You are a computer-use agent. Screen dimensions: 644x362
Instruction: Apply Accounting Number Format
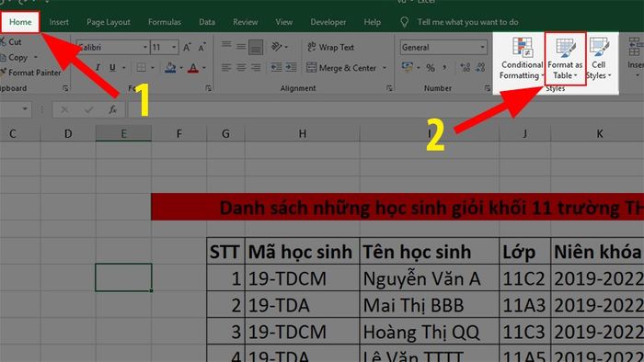tap(407, 67)
